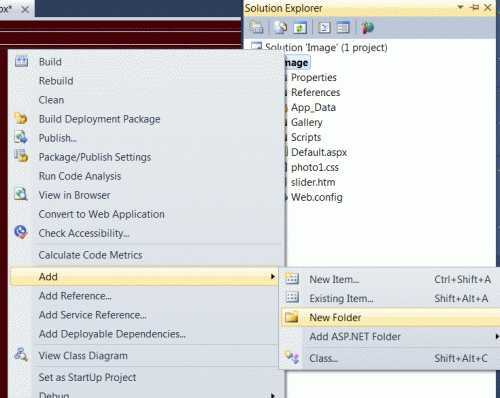500x398 pixels.
Task: Expand the Add submenu arrow
Action: coord(273,276)
